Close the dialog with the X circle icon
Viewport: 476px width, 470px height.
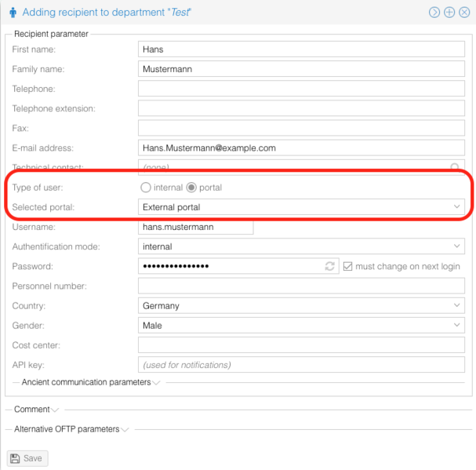[464, 13]
